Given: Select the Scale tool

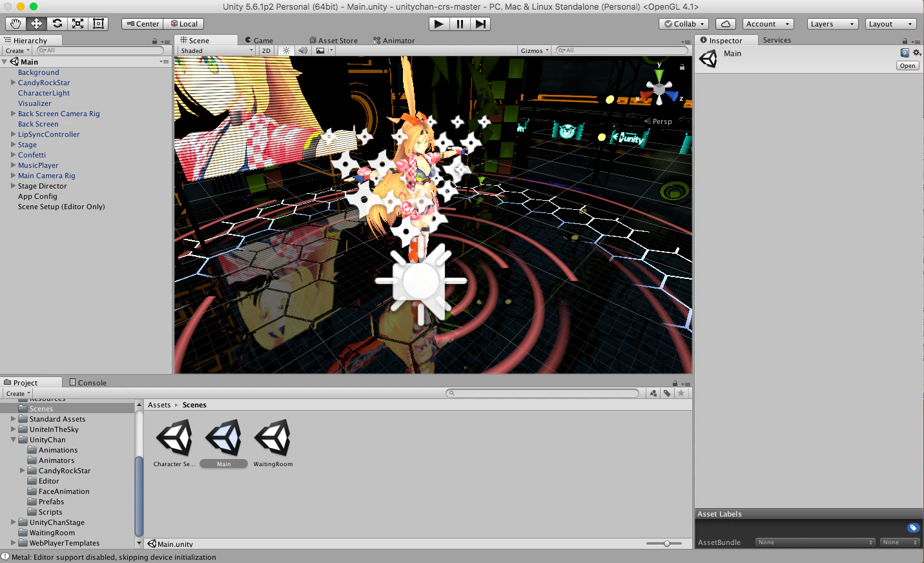Looking at the screenshot, I should tap(77, 24).
